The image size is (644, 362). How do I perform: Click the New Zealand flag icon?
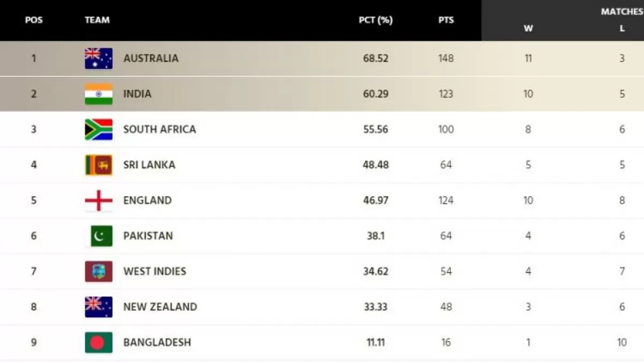coord(99,307)
